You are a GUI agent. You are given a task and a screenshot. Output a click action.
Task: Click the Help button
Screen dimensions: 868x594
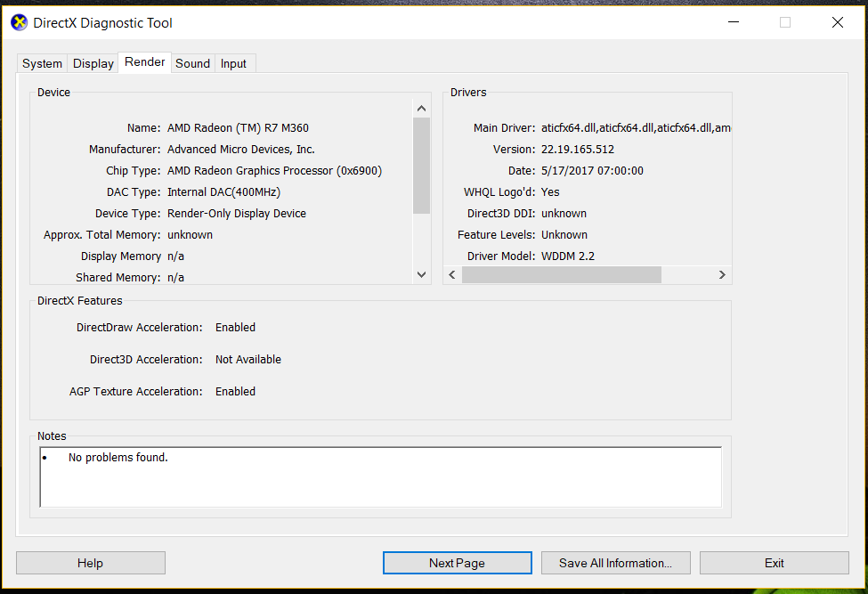[x=91, y=563]
